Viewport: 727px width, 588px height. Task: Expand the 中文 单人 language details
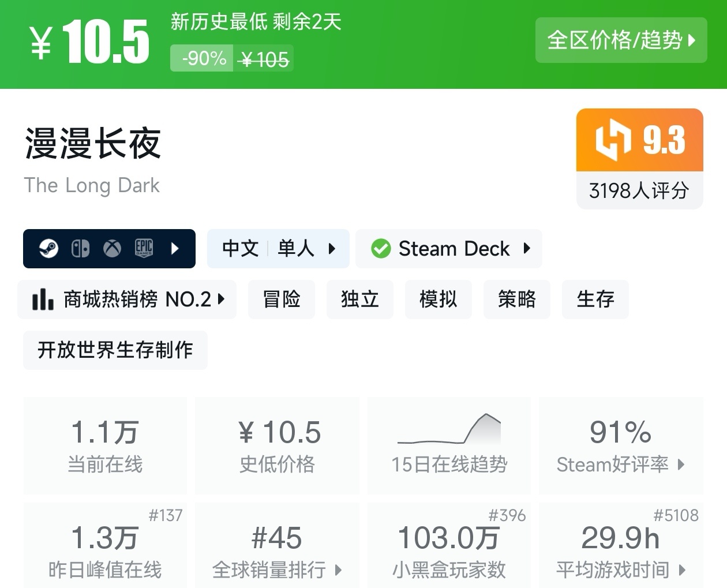pyautogui.click(x=278, y=249)
